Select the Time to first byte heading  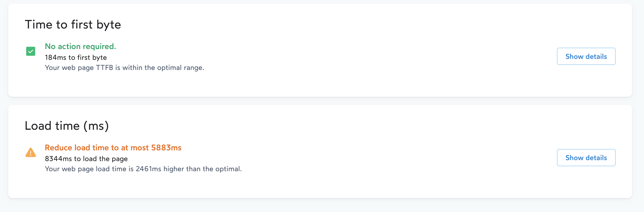73,24
